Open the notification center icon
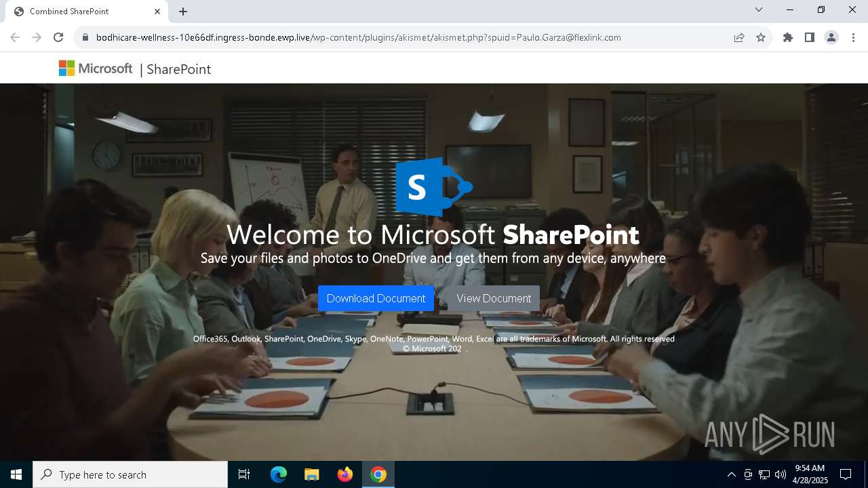868x488 pixels. 846,474
